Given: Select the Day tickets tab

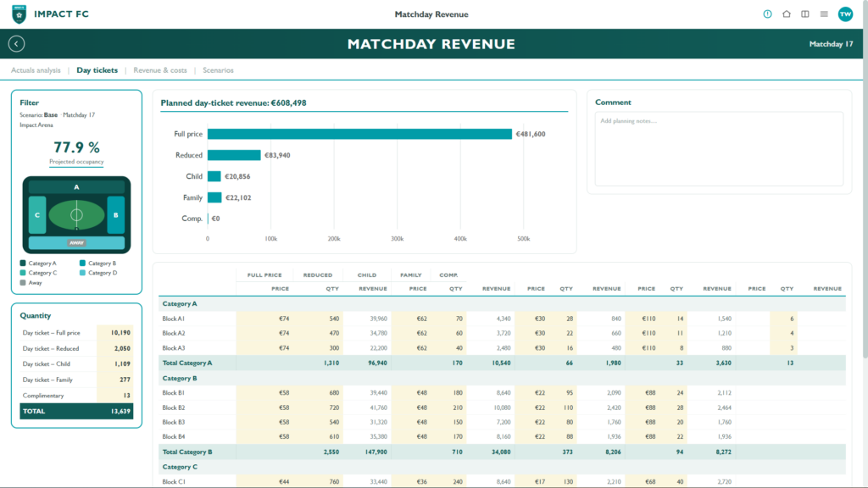Looking at the screenshot, I should [97, 70].
